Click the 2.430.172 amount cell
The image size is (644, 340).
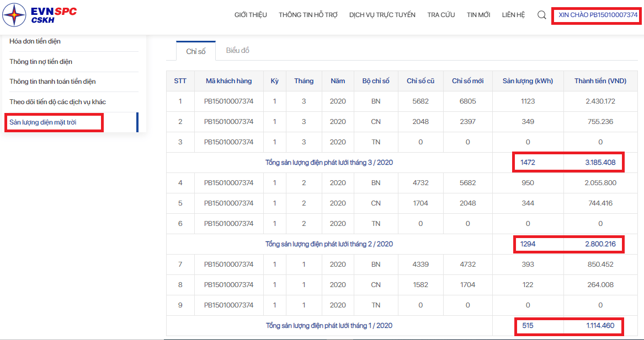point(600,101)
